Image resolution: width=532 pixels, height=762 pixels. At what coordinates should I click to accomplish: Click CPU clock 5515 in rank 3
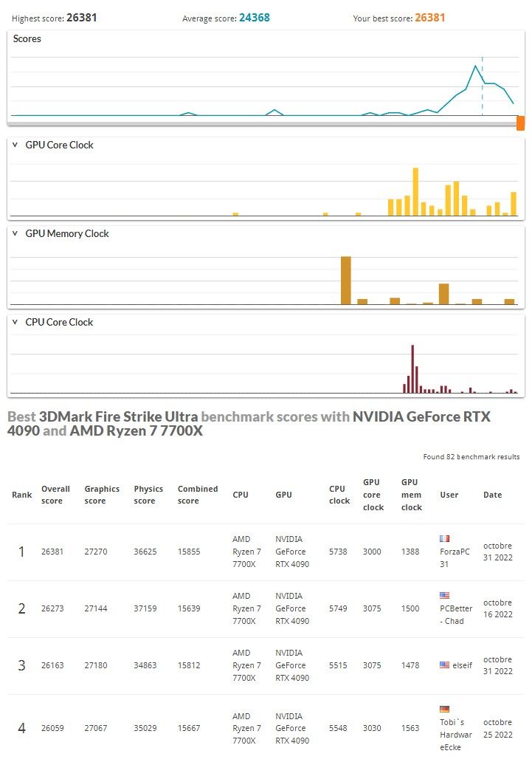[338, 665]
